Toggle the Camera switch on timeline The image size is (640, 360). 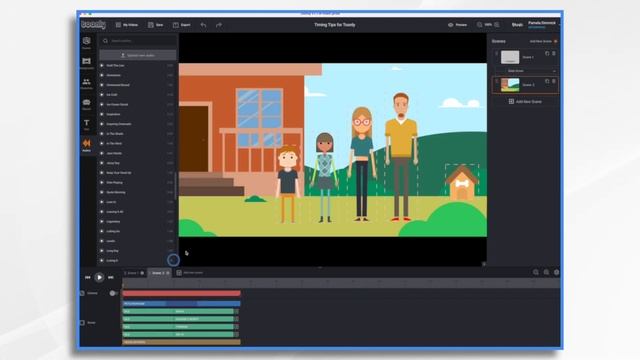[113, 293]
